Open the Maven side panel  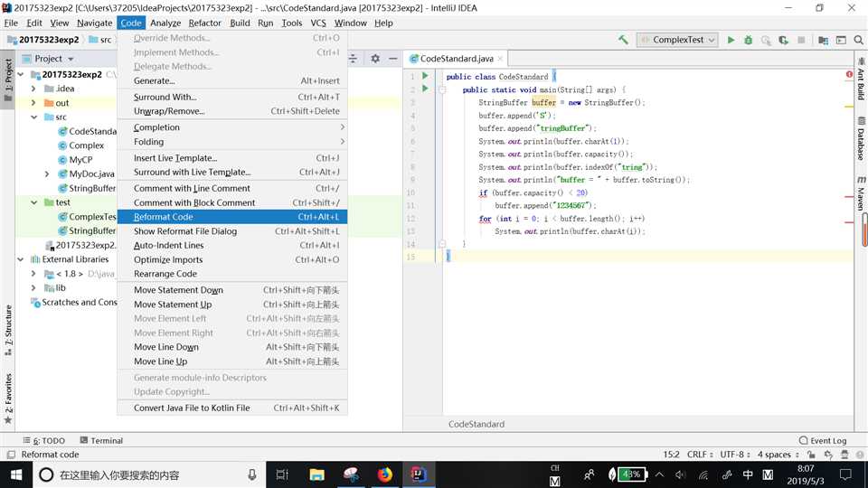tap(861, 193)
